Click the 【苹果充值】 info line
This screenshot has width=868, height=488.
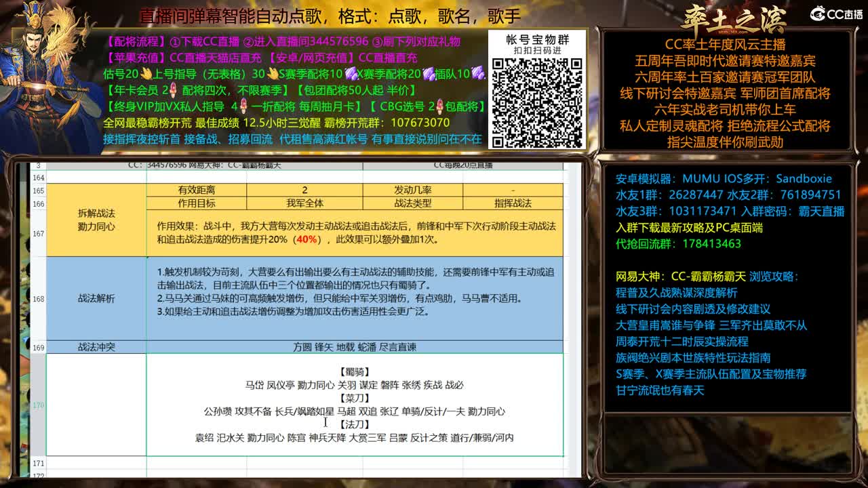click(x=260, y=58)
